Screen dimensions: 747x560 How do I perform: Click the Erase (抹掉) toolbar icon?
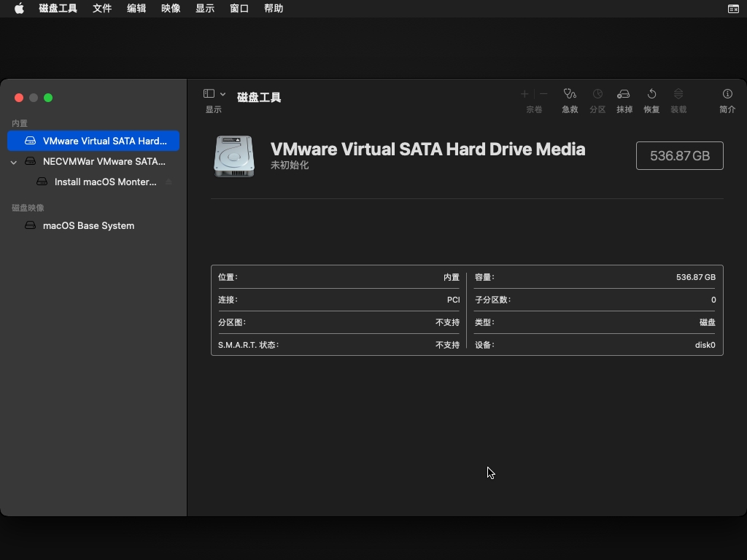click(x=624, y=94)
